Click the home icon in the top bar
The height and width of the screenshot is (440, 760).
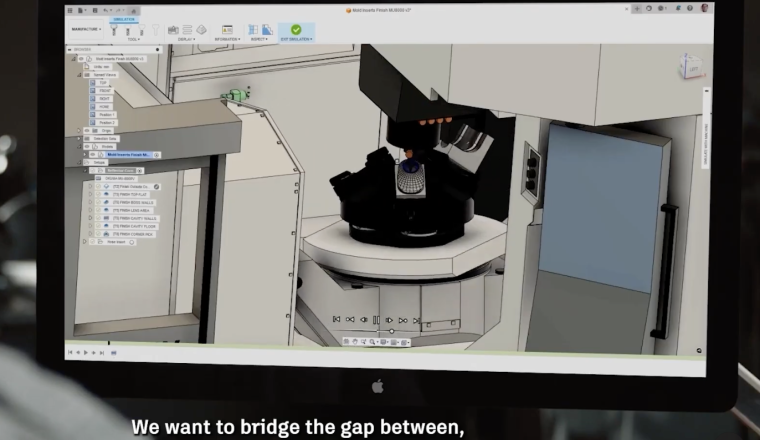[x=134, y=10]
